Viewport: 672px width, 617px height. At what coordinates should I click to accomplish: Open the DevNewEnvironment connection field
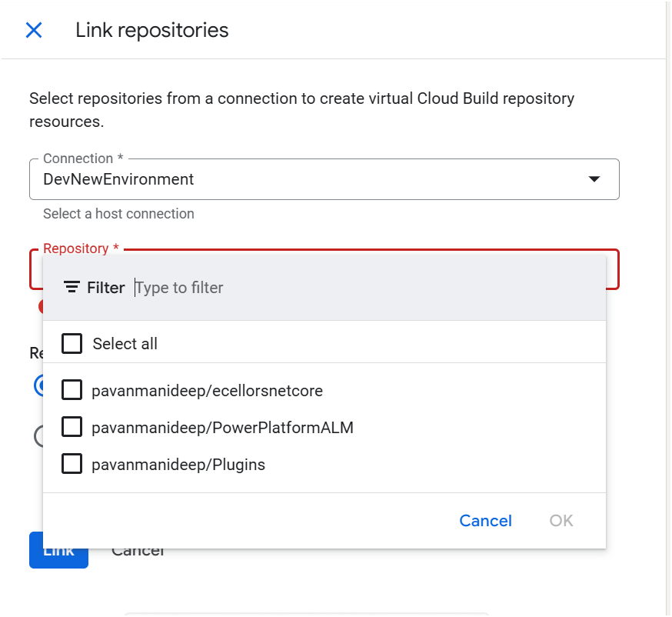coord(308,179)
